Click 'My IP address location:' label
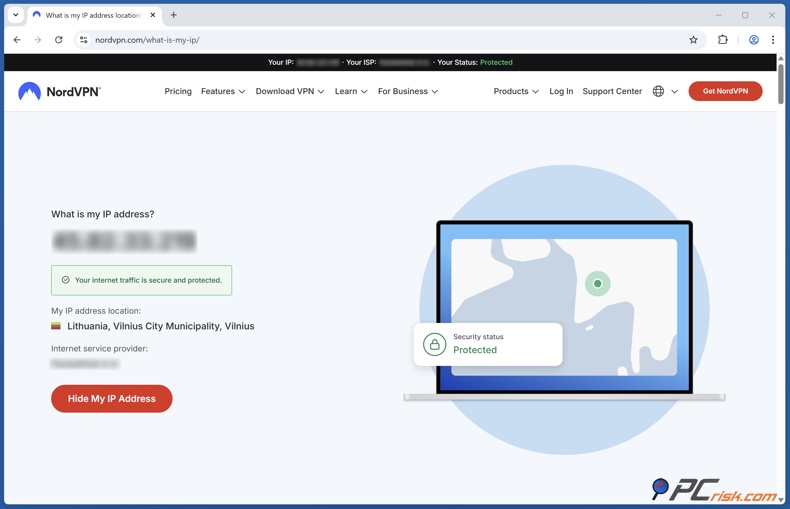The image size is (790, 509). pos(96,311)
